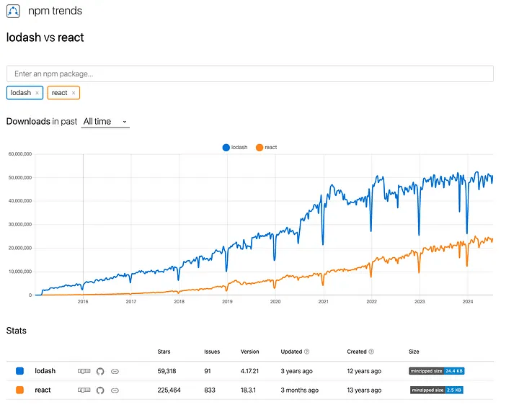Click the lodash name in the Stats table
The height and width of the screenshot is (420, 519).
point(45,371)
